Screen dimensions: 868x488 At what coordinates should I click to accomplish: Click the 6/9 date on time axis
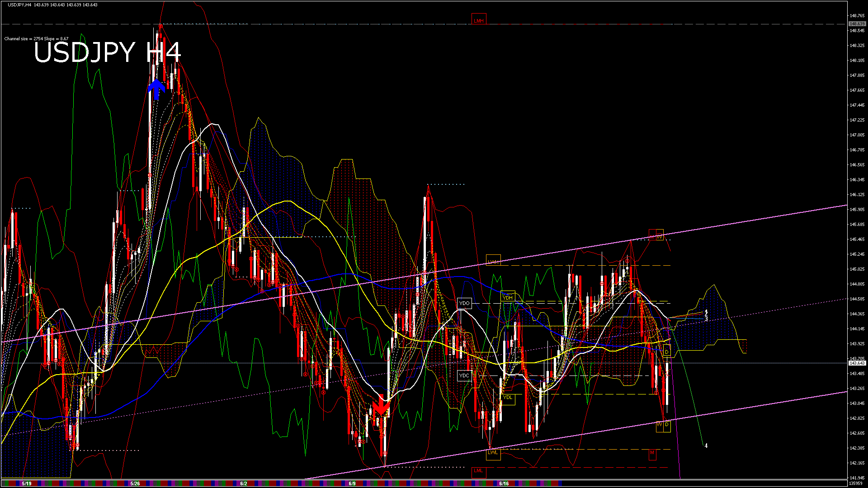click(352, 483)
